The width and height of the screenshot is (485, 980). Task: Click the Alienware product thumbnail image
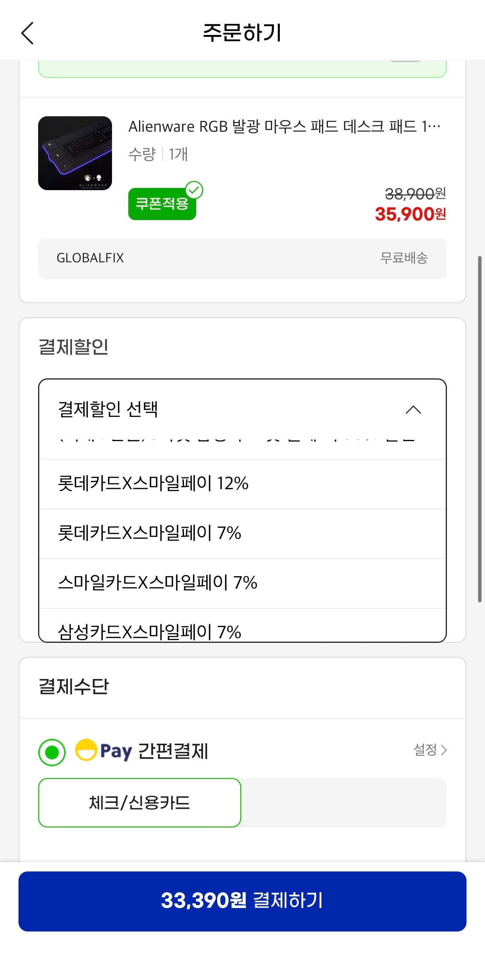tap(75, 153)
